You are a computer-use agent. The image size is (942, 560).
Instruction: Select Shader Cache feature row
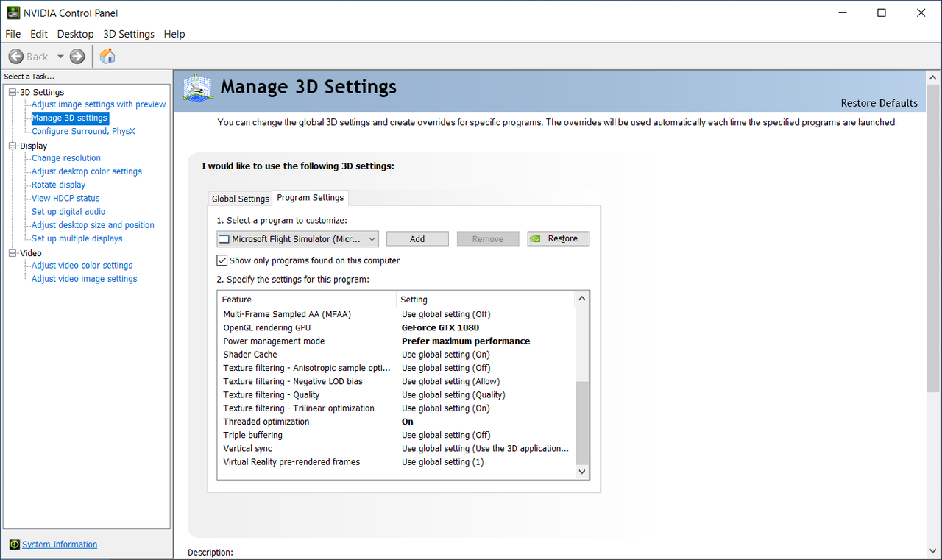pyautogui.click(x=396, y=355)
